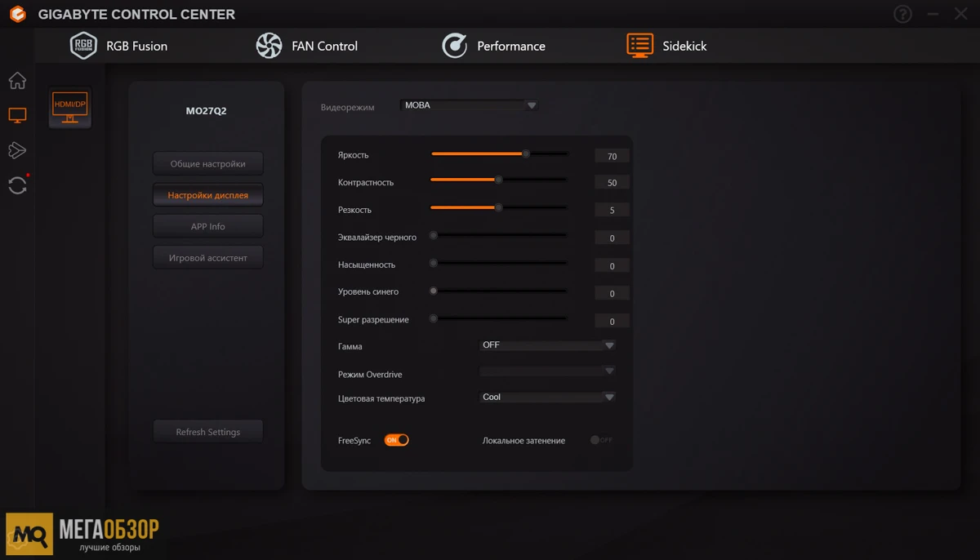Open Игровой ассистент section
This screenshot has width=980, height=560.
[x=208, y=257]
